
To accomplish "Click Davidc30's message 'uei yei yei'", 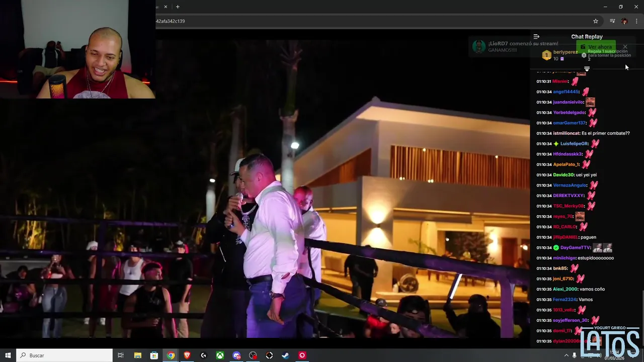I will 586,175.
